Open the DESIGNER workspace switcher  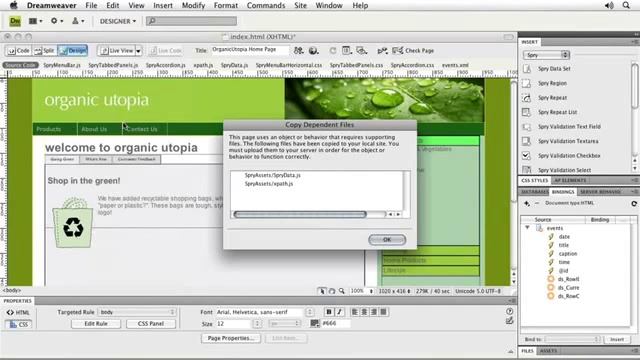pos(118,21)
